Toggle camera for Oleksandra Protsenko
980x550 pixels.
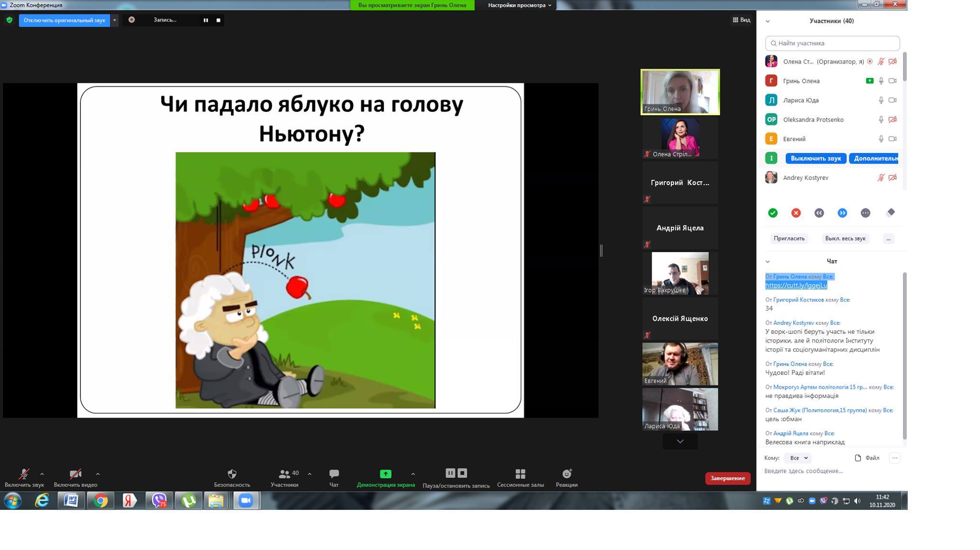tap(892, 120)
